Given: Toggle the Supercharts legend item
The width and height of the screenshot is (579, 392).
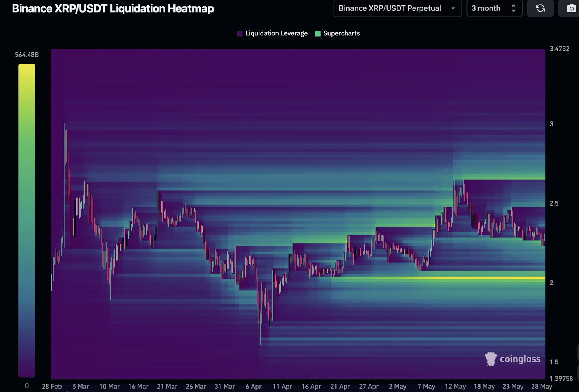Looking at the screenshot, I should tap(337, 33).
